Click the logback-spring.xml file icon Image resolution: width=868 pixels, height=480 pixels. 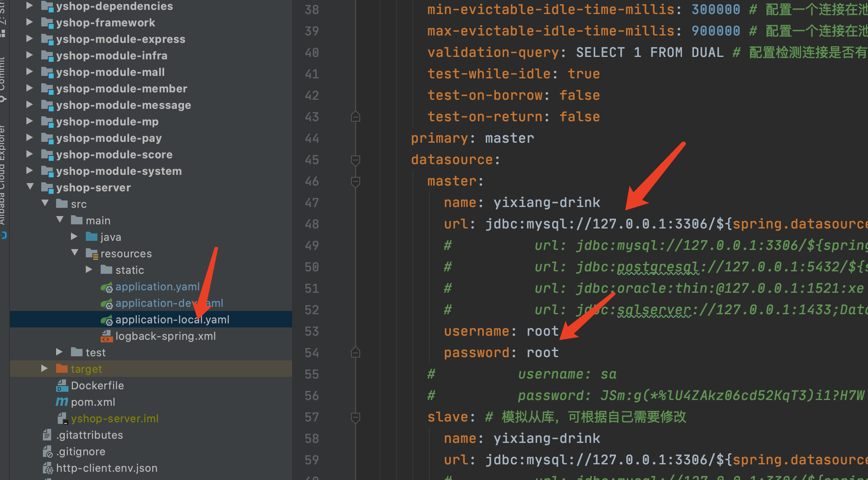coord(106,336)
